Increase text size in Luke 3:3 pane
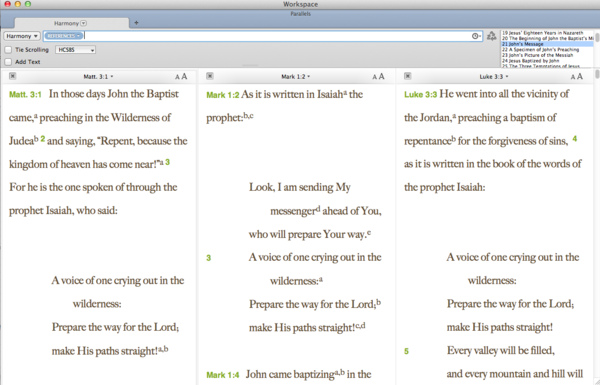Viewport: 600px width, 385px height. tap(580, 76)
